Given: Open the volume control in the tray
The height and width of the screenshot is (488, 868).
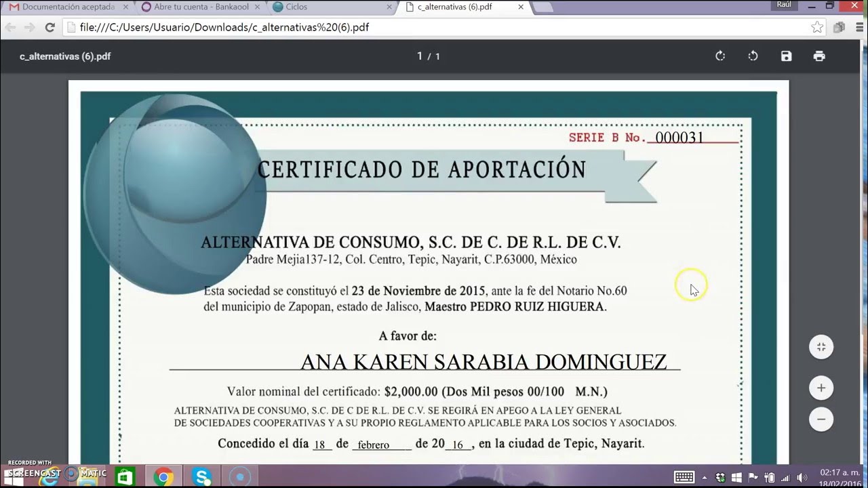Looking at the screenshot, I should (801, 477).
